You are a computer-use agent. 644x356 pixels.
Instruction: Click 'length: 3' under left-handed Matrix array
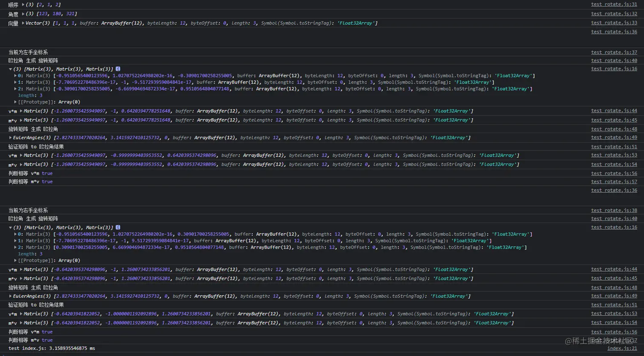click(x=30, y=96)
